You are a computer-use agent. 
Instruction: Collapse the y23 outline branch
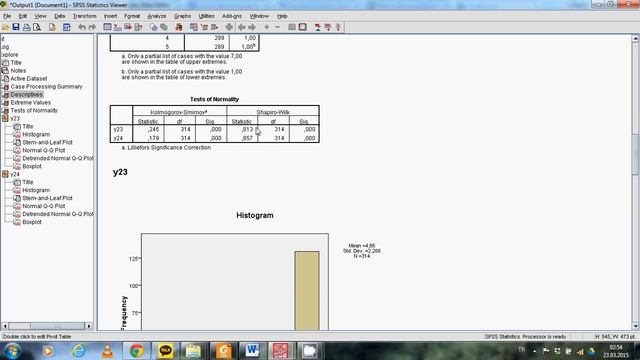coord(5,118)
